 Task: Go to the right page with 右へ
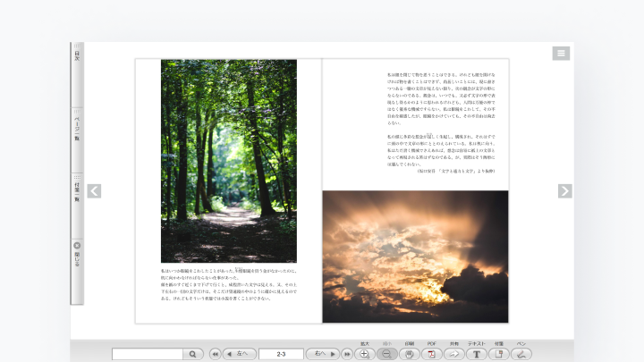pos(323,354)
